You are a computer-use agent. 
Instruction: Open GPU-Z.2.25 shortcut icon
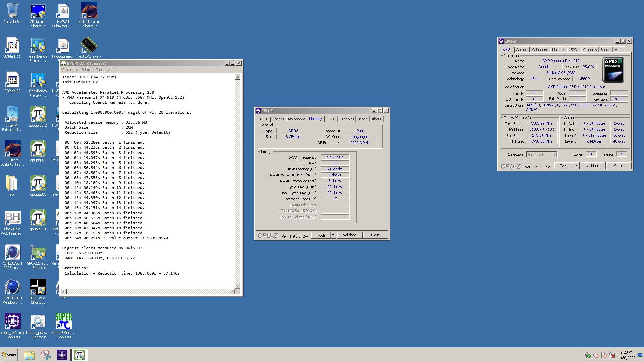[38, 257]
